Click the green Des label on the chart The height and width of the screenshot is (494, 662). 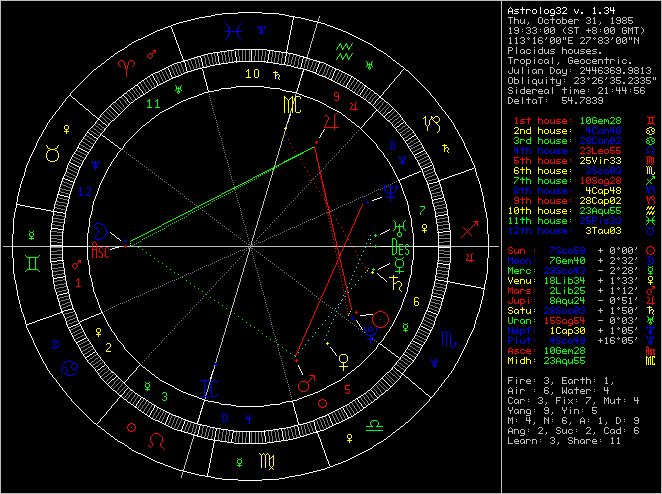[400, 248]
